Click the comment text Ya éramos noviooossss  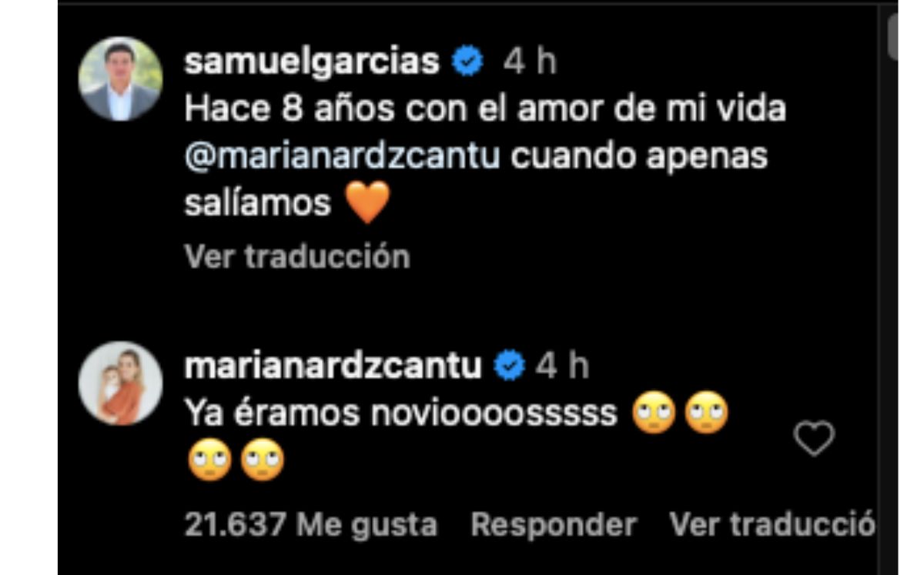tap(401, 413)
